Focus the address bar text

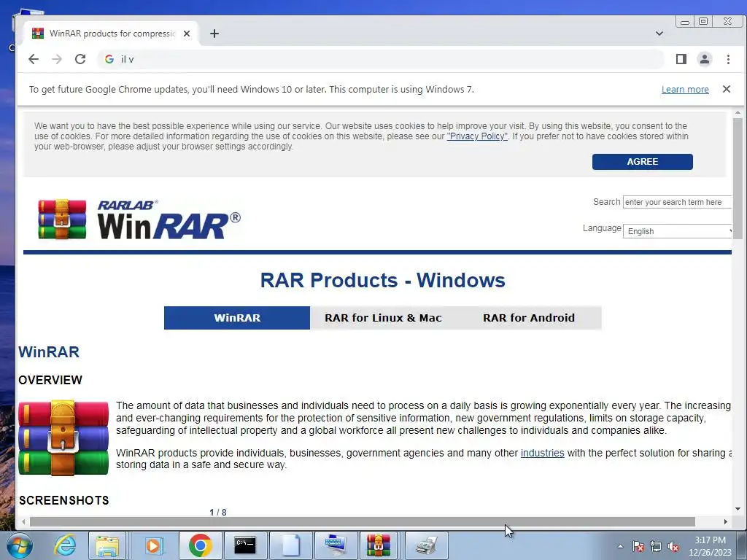click(x=381, y=59)
